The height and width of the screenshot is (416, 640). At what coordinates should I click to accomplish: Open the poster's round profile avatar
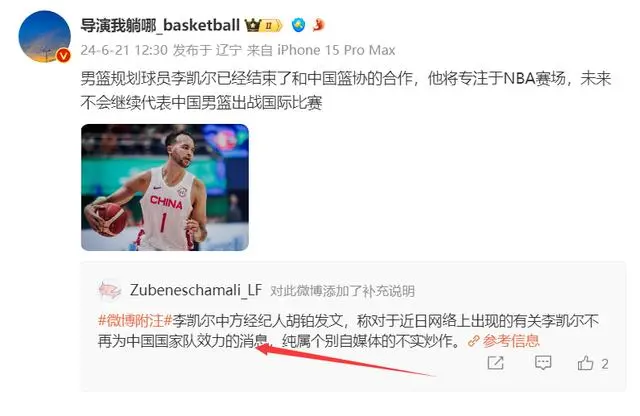coord(44,36)
